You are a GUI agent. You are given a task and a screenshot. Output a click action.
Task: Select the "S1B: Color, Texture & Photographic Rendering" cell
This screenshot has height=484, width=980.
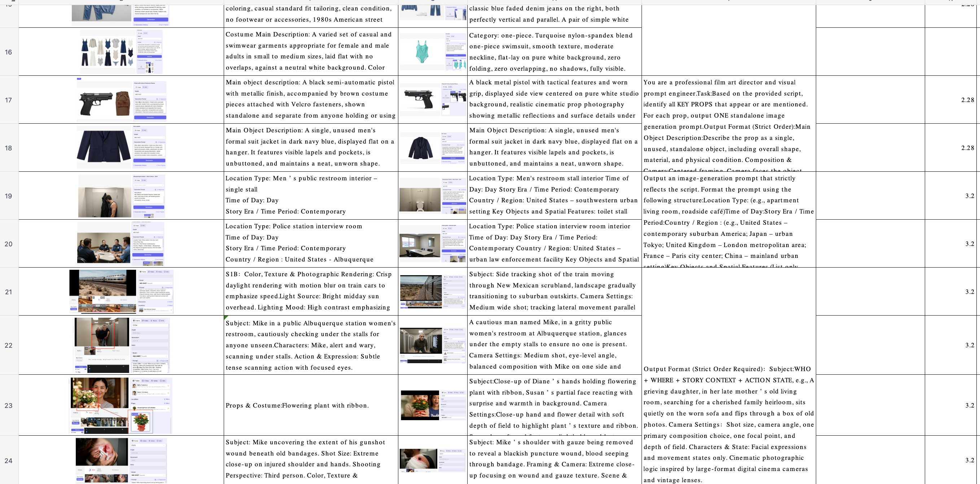tap(311, 292)
